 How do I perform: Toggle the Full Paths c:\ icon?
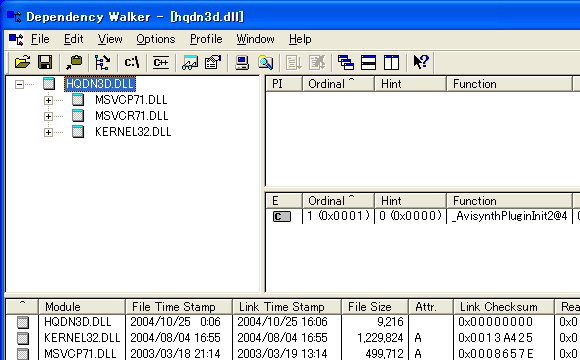tap(132, 62)
